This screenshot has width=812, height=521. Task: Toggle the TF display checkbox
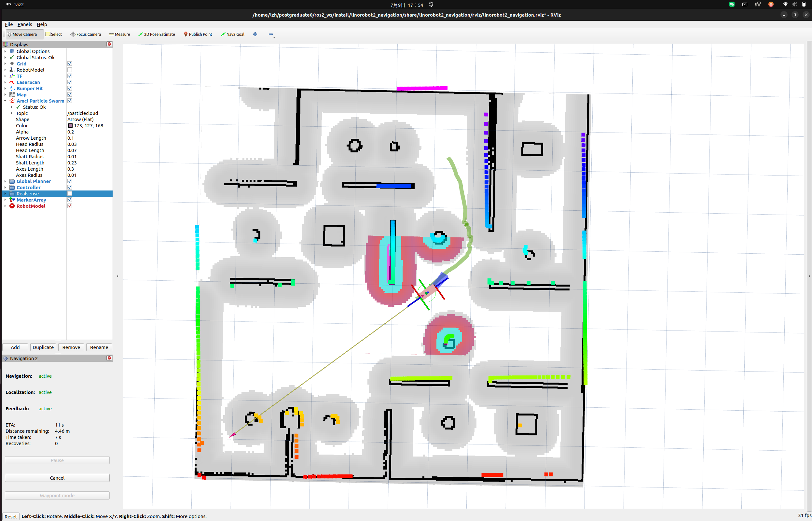coord(69,76)
